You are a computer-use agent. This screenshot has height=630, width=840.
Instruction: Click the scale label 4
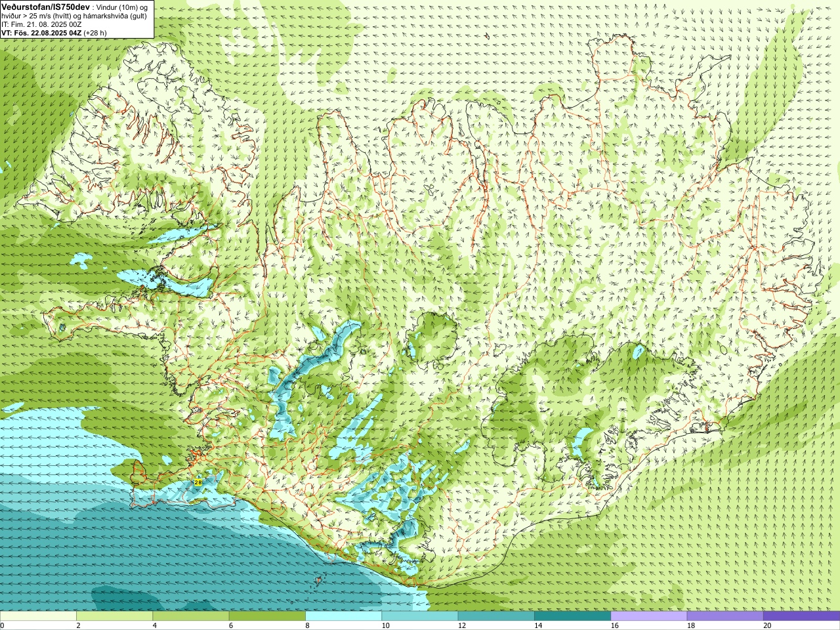[x=154, y=625]
